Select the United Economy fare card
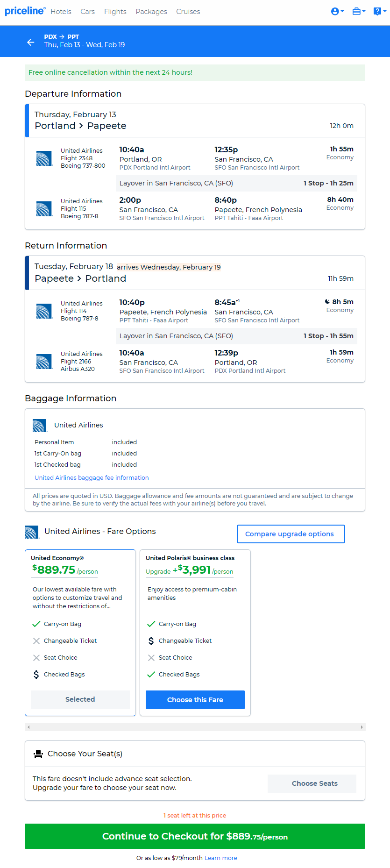Image resolution: width=390 pixels, height=868 pixels. point(80,633)
